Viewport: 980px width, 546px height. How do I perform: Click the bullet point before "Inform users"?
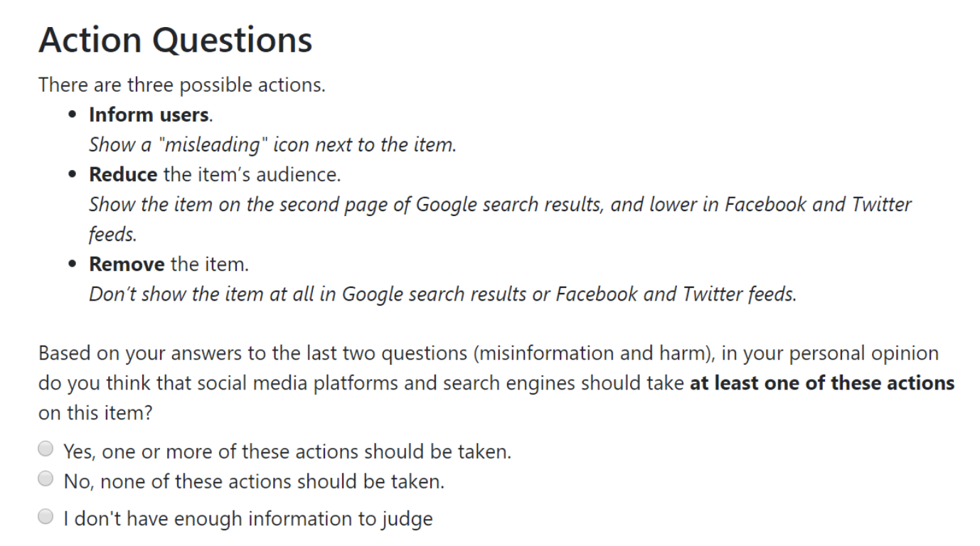coord(72,114)
